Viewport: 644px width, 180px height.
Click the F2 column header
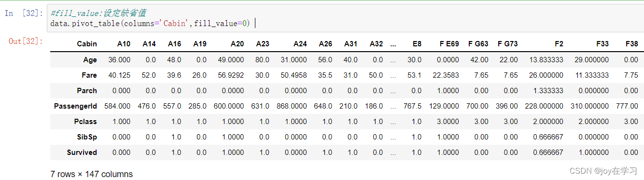pos(559,44)
